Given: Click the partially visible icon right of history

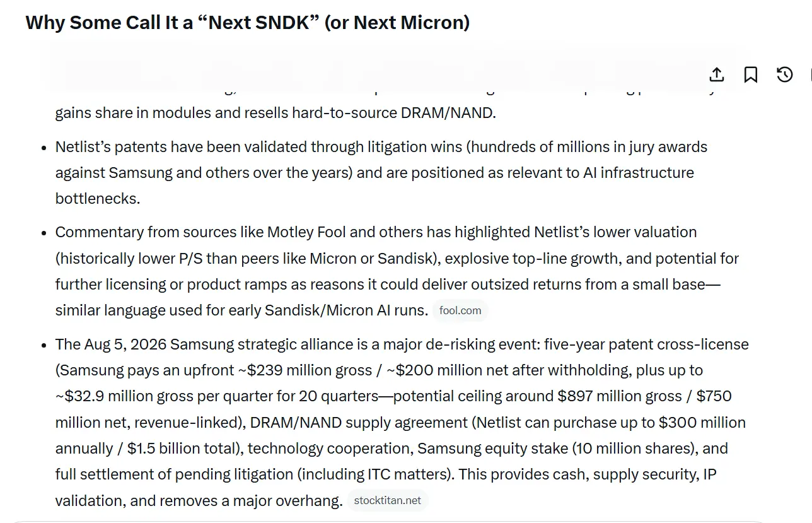Looking at the screenshot, I should (x=809, y=74).
